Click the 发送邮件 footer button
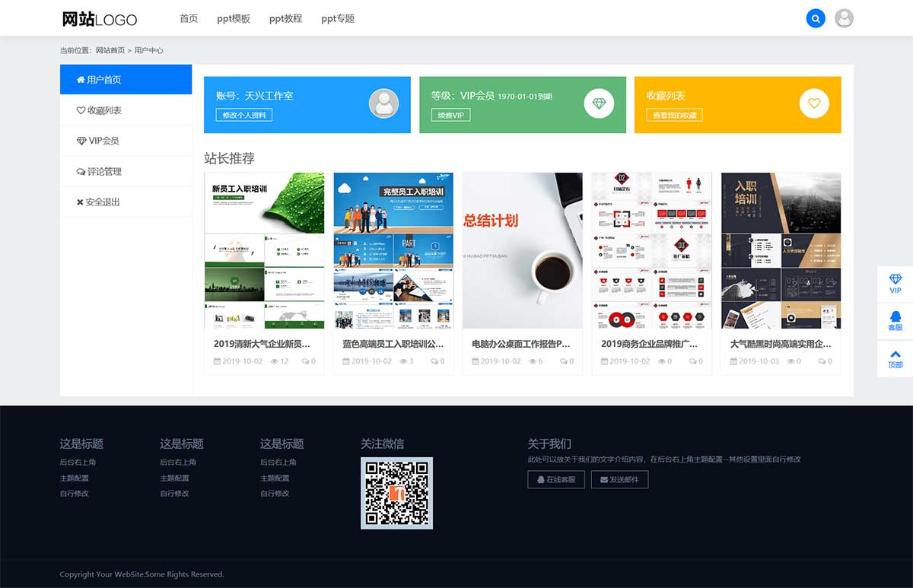The height and width of the screenshot is (588, 913). tap(619, 479)
